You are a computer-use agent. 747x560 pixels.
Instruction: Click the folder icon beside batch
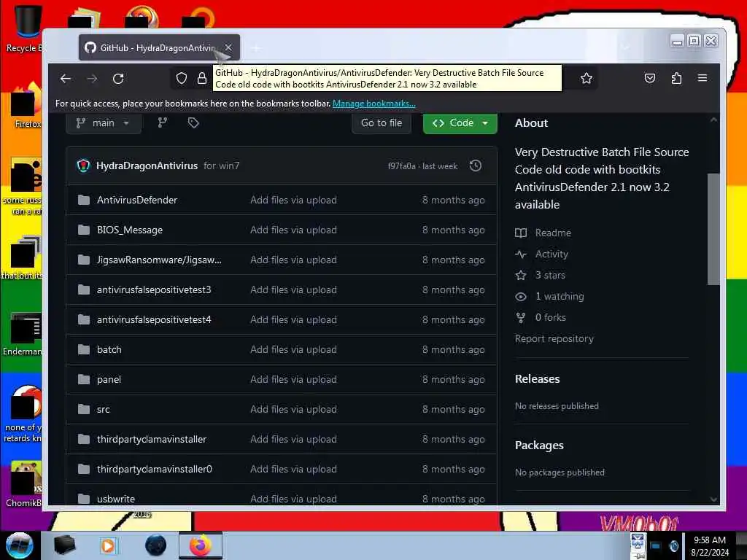84,349
